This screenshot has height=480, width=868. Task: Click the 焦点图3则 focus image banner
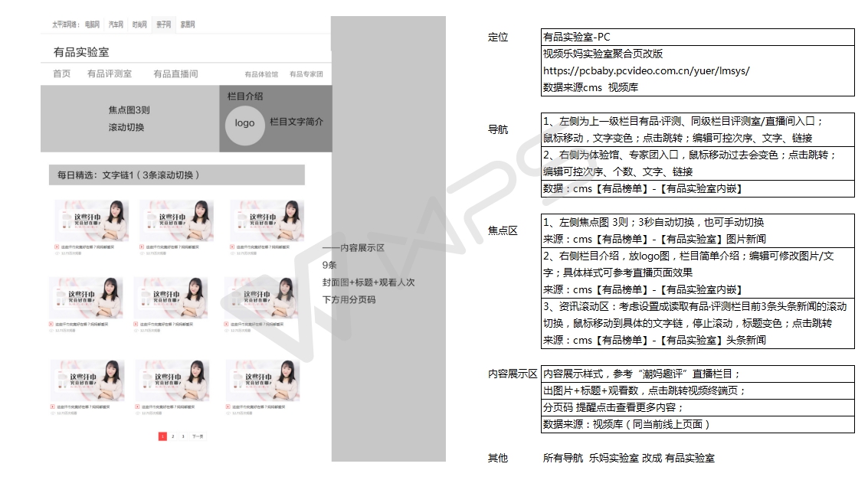(x=129, y=119)
